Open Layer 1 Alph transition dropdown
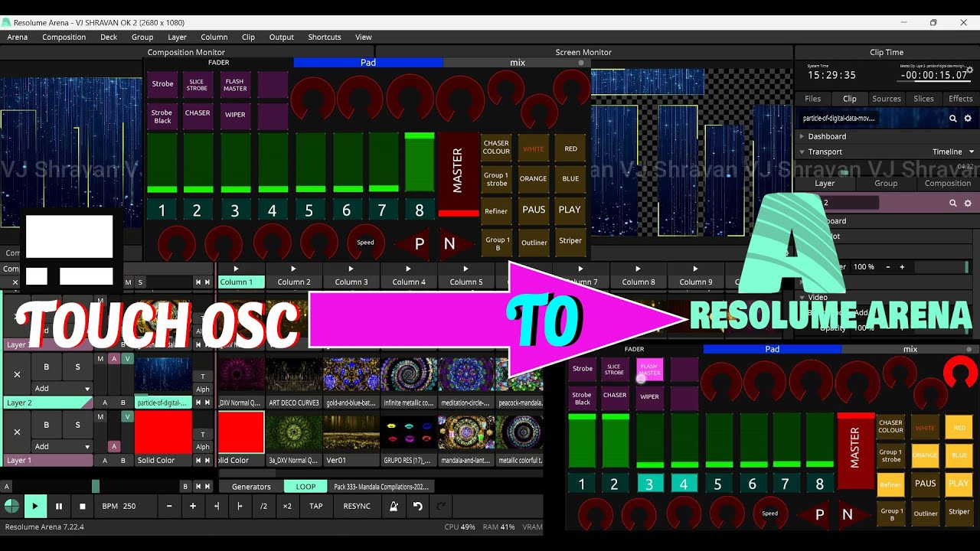 [203, 446]
